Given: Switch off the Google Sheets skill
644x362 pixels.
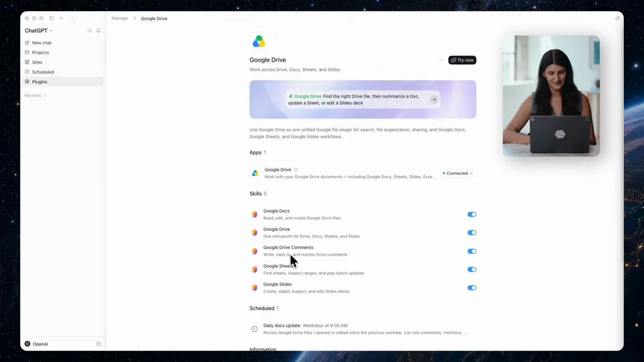Looking at the screenshot, I should 472,269.
